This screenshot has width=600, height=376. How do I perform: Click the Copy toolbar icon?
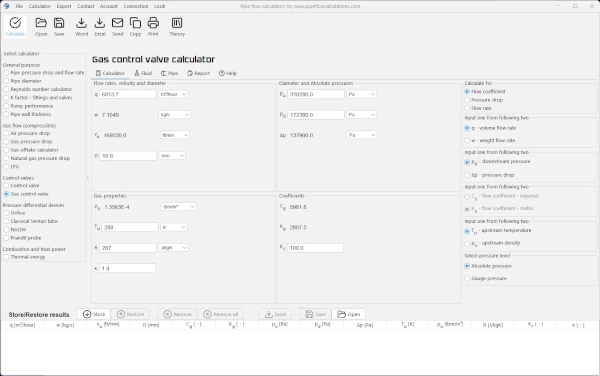point(135,27)
